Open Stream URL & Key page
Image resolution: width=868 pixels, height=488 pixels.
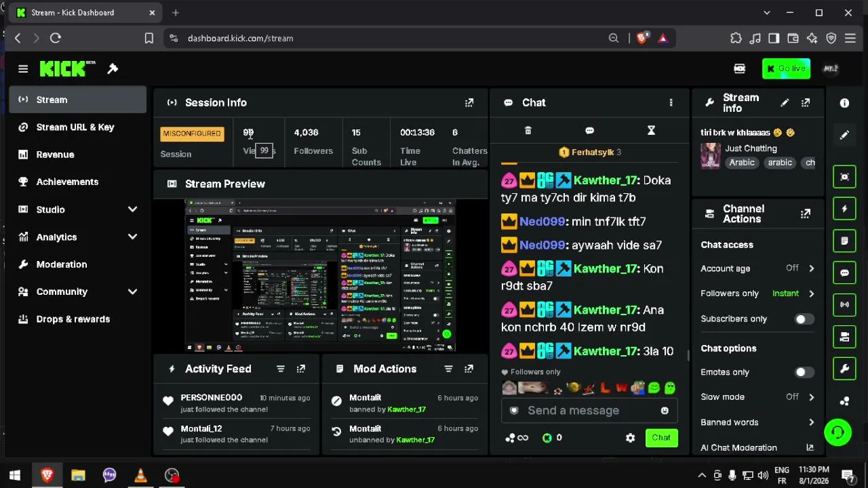[78, 127]
